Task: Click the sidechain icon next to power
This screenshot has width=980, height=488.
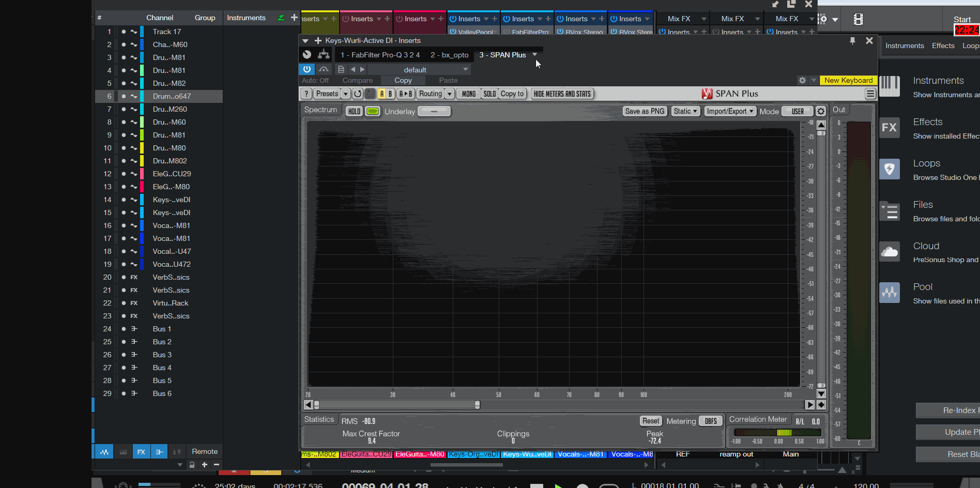Action: [x=324, y=69]
